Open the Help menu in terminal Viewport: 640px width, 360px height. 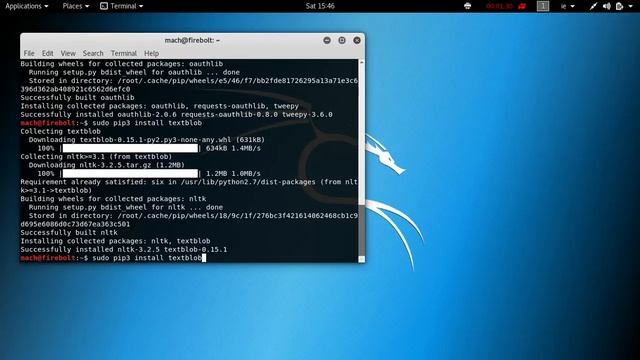click(151, 53)
